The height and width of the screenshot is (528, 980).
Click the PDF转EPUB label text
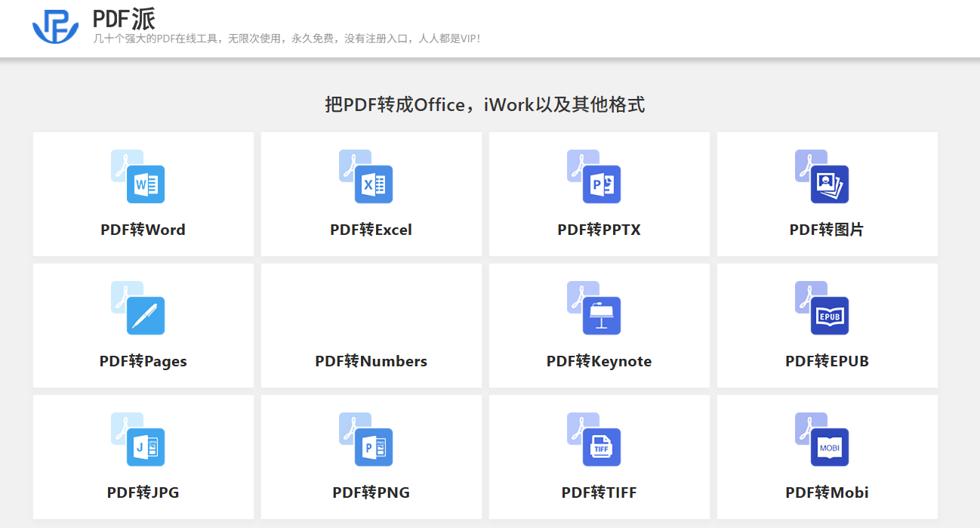(x=827, y=361)
